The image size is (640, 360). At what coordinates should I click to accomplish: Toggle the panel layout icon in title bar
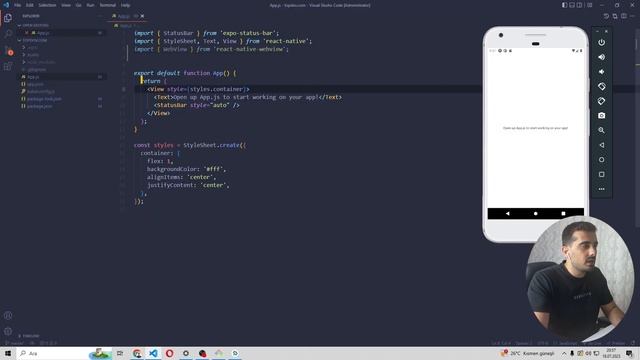(x=572, y=5)
